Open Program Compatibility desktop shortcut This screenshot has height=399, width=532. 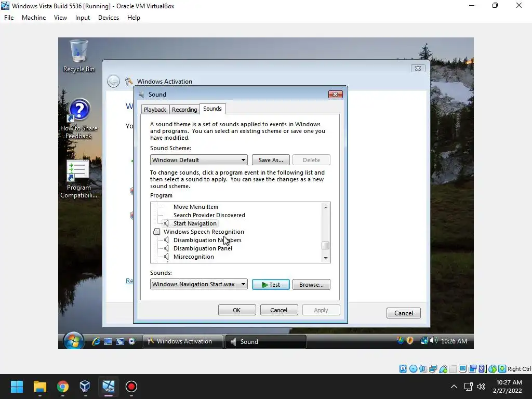[79, 179]
